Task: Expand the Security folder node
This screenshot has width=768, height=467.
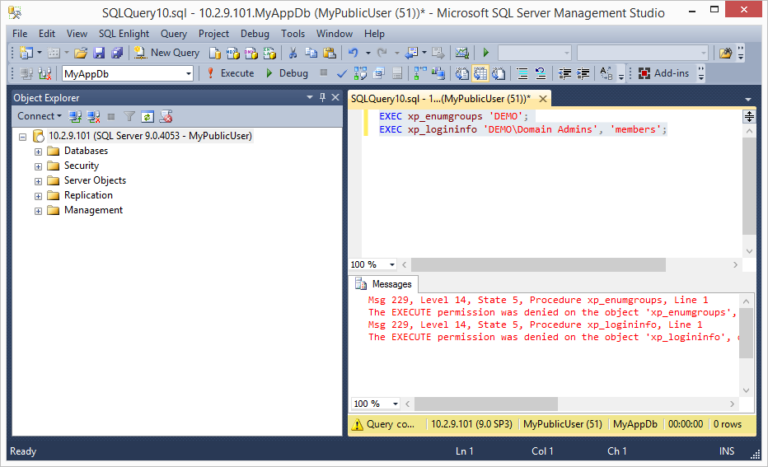Action: click(39, 166)
